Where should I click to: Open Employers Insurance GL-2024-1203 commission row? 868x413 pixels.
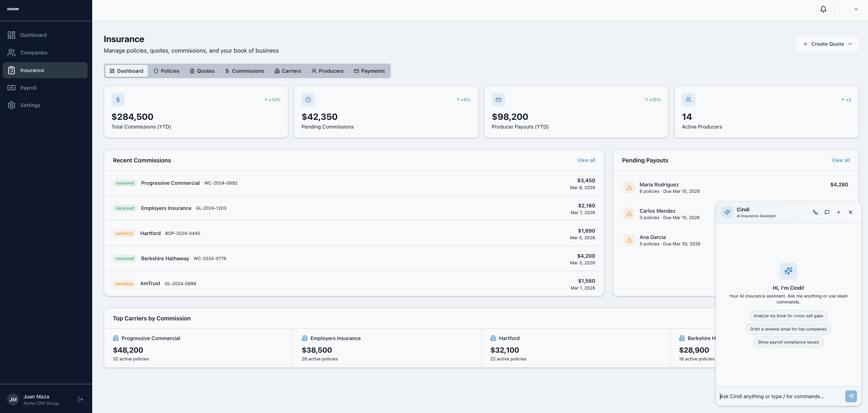(354, 209)
